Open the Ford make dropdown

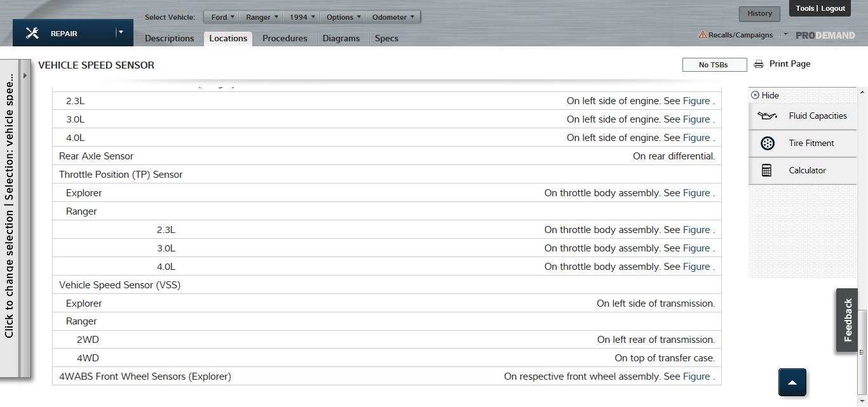222,17
